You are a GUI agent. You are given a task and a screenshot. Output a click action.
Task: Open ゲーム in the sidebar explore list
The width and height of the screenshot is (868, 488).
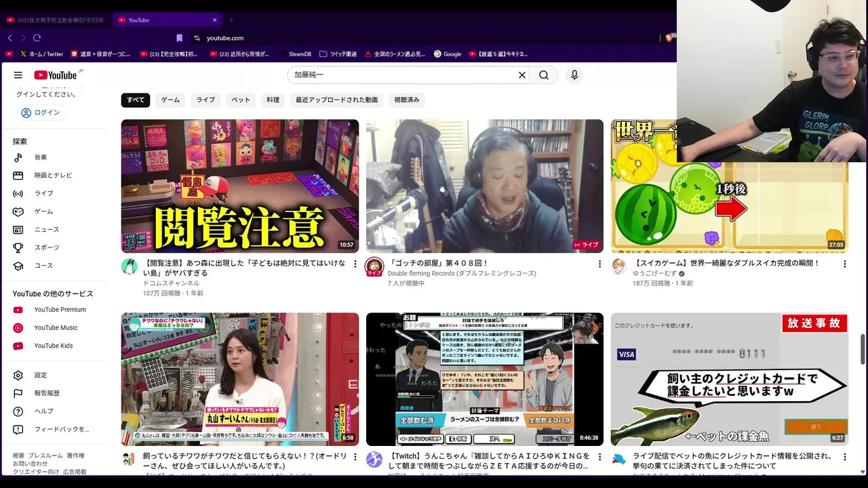click(x=54, y=211)
